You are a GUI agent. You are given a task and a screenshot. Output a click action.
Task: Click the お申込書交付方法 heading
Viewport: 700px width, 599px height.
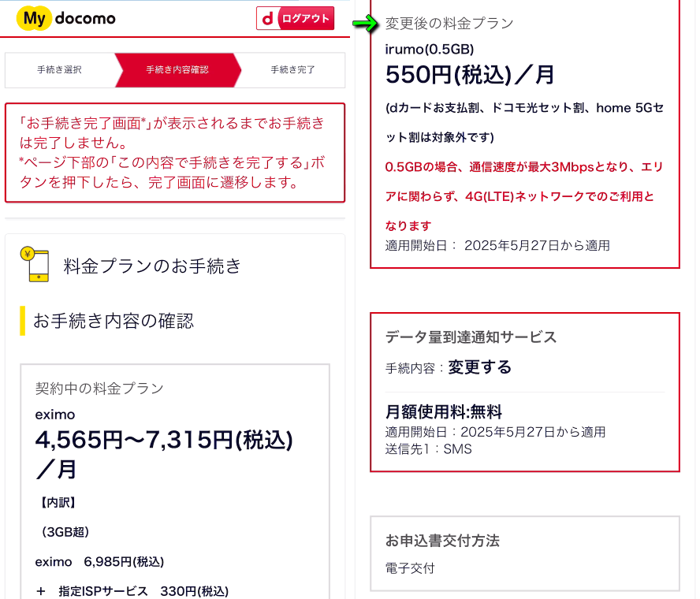[442, 541]
